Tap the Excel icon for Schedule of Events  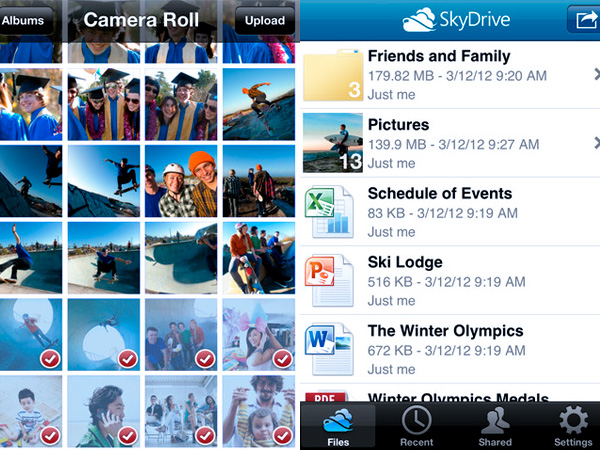[x=326, y=211]
